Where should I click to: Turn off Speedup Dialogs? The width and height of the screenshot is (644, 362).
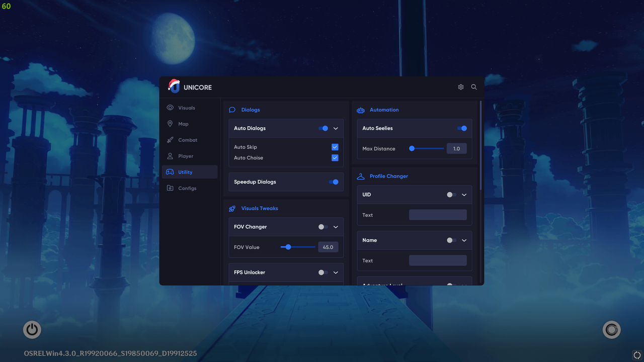(x=334, y=182)
